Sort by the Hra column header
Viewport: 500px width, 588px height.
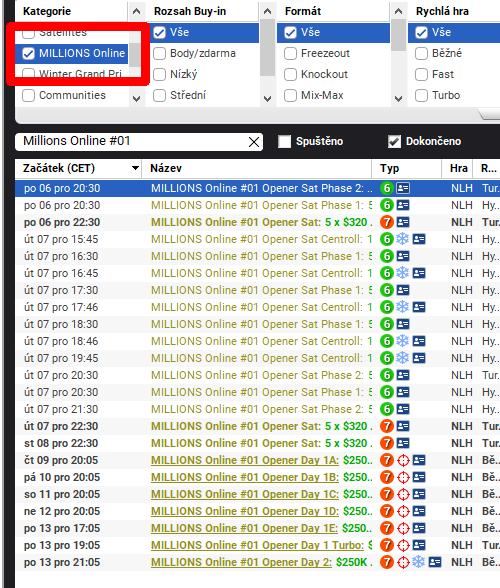tap(457, 168)
